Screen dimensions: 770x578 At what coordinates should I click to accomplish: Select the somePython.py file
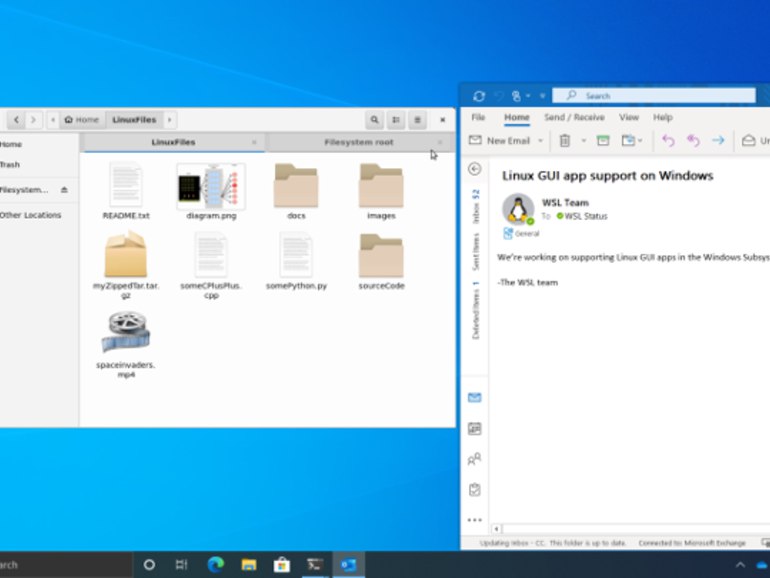(x=296, y=261)
